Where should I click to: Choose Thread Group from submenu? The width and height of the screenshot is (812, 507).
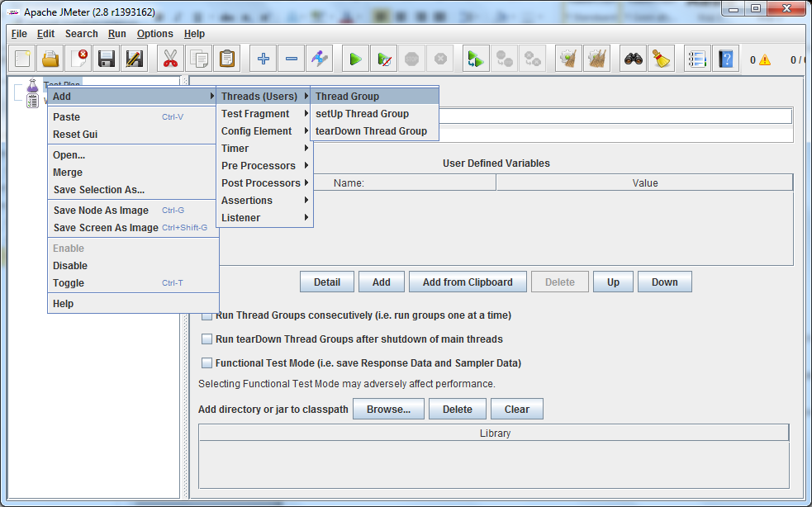374,97
